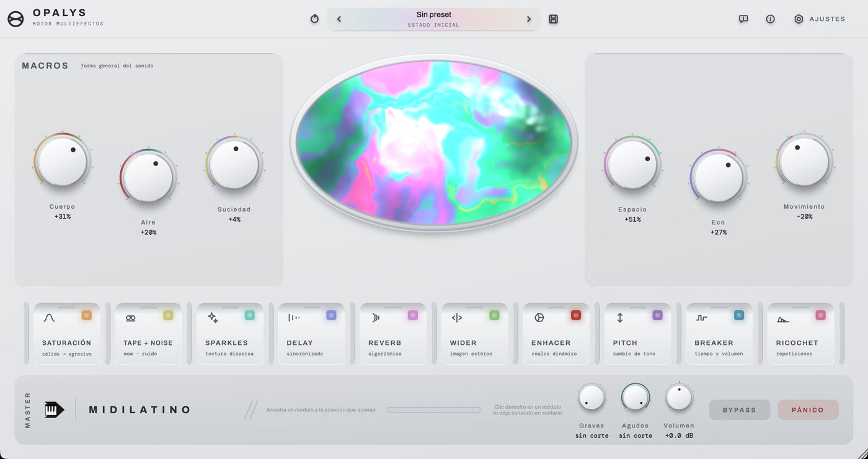Toggle the Tape + Noise yellow switch

[168, 315]
